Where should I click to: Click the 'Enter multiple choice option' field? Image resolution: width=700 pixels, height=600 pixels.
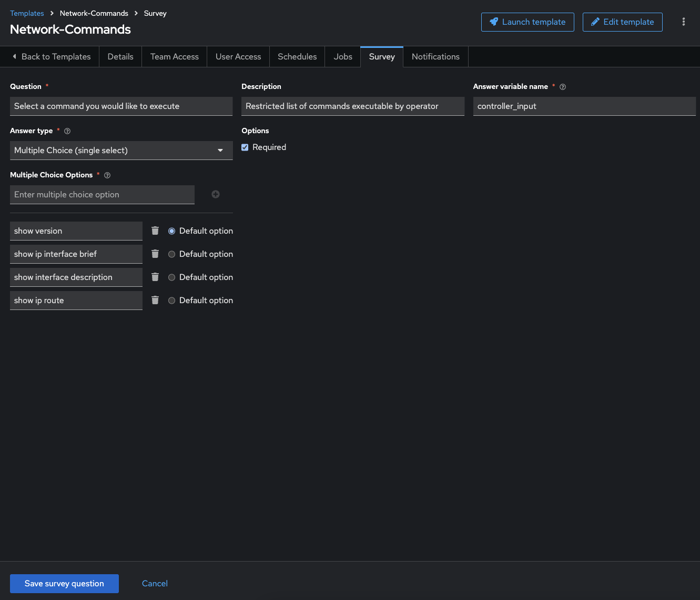click(x=102, y=195)
